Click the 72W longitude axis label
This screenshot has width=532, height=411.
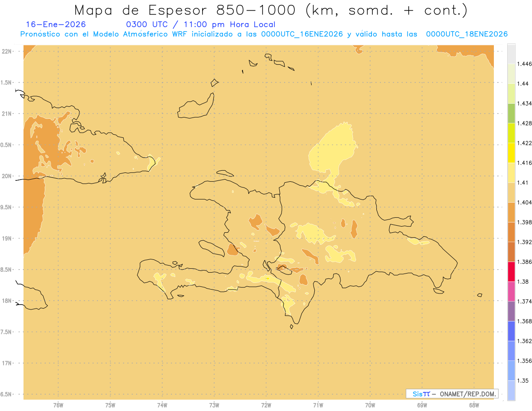[x=266, y=405]
